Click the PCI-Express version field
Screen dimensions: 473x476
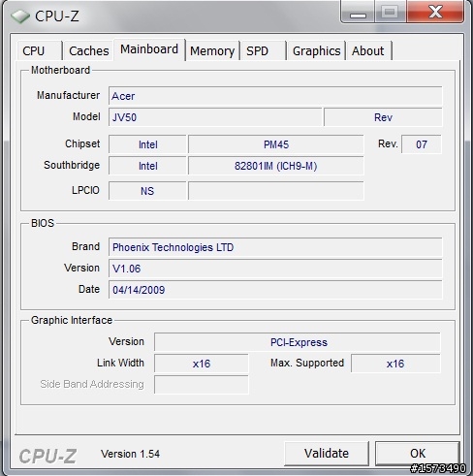[x=298, y=342]
